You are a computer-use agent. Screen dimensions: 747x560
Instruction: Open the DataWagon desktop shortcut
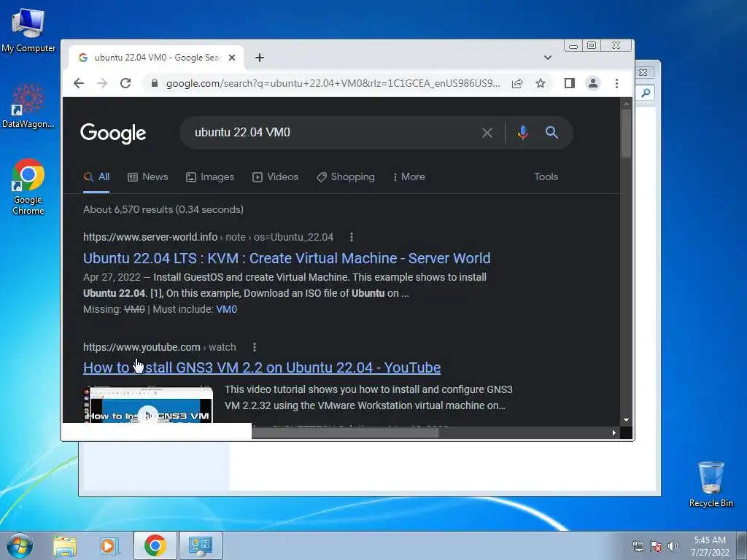(28, 106)
